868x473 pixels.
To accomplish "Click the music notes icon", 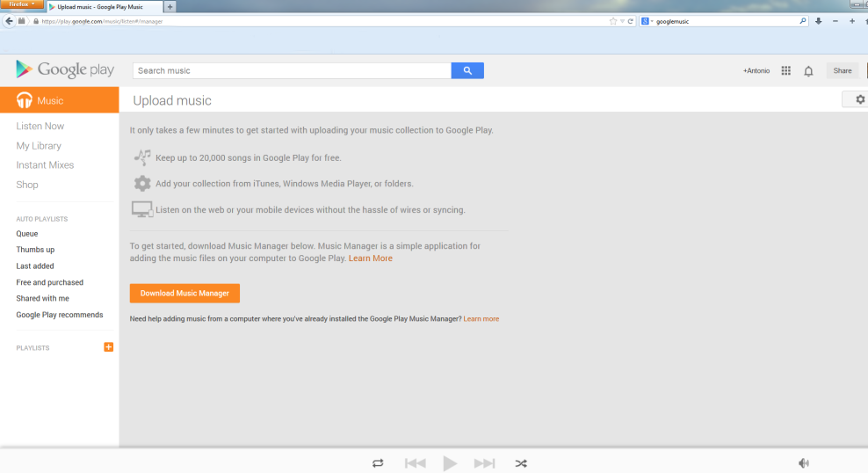I will point(142,157).
